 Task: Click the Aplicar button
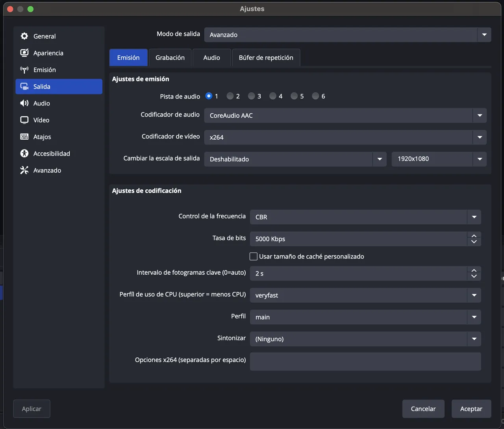[31, 409]
